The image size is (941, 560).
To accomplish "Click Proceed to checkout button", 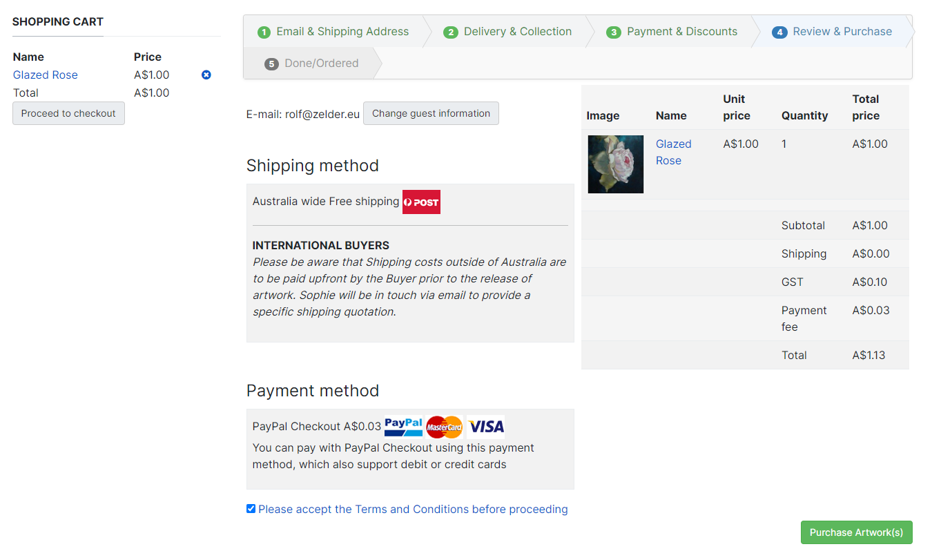I will pos(68,113).
